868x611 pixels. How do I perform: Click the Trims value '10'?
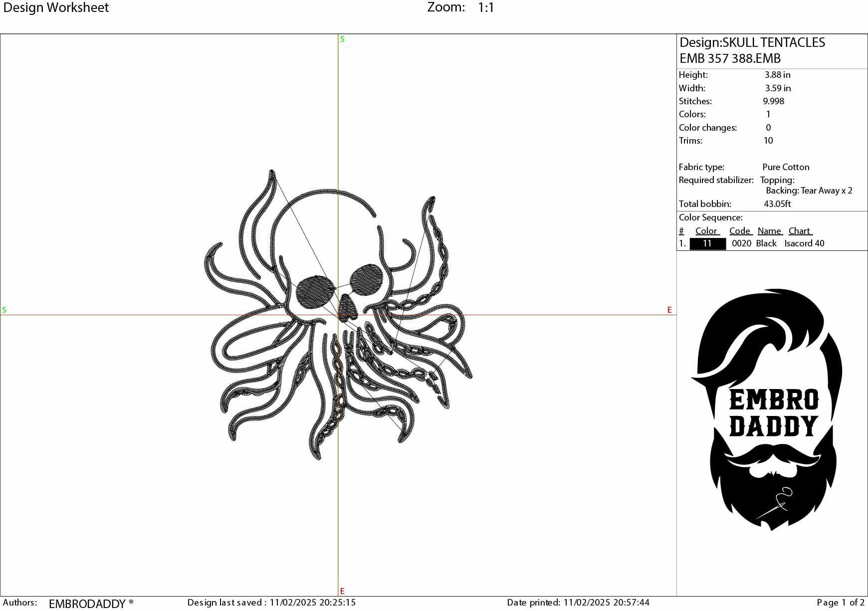pyautogui.click(x=768, y=141)
